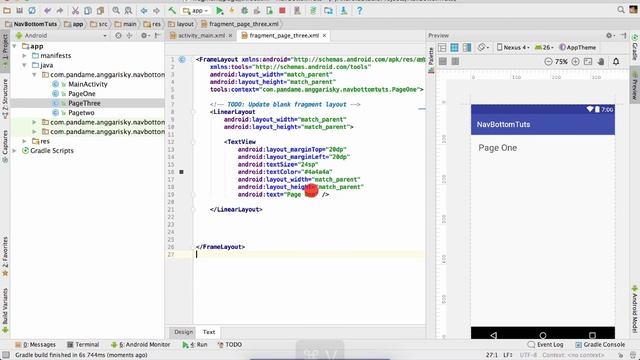The height and width of the screenshot is (360, 640).
Task: Navigate back with the left arrow icon
Action: (x=144, y=11)
